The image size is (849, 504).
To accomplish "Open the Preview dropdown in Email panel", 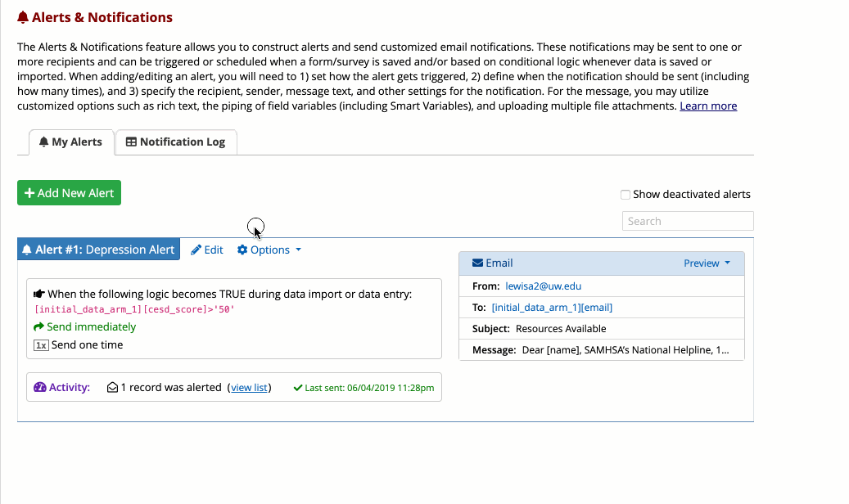I will pyautogui.click(x=707, y=263).
